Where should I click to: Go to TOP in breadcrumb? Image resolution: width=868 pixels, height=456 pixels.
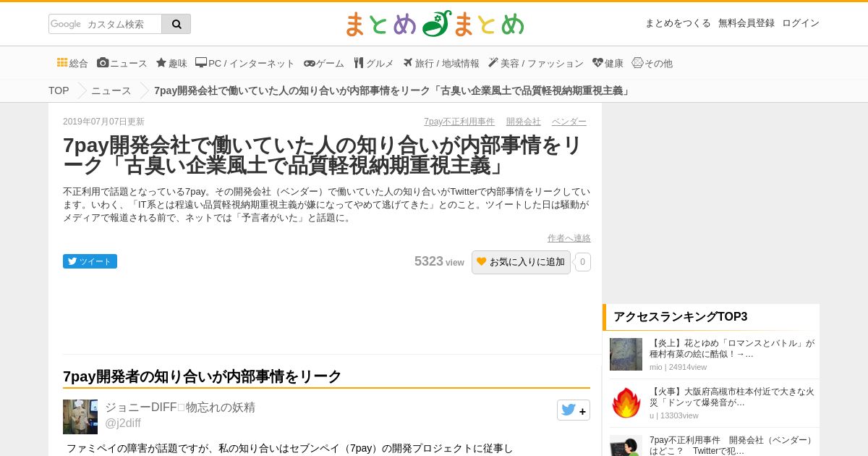point(59,90)
